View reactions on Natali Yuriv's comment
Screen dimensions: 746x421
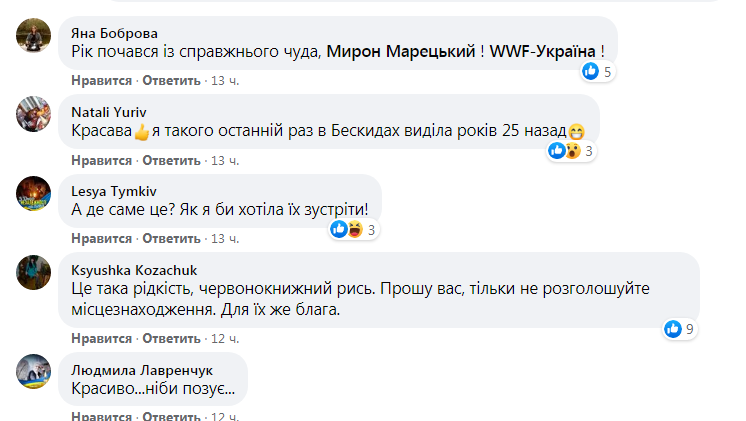coord(573,151)
